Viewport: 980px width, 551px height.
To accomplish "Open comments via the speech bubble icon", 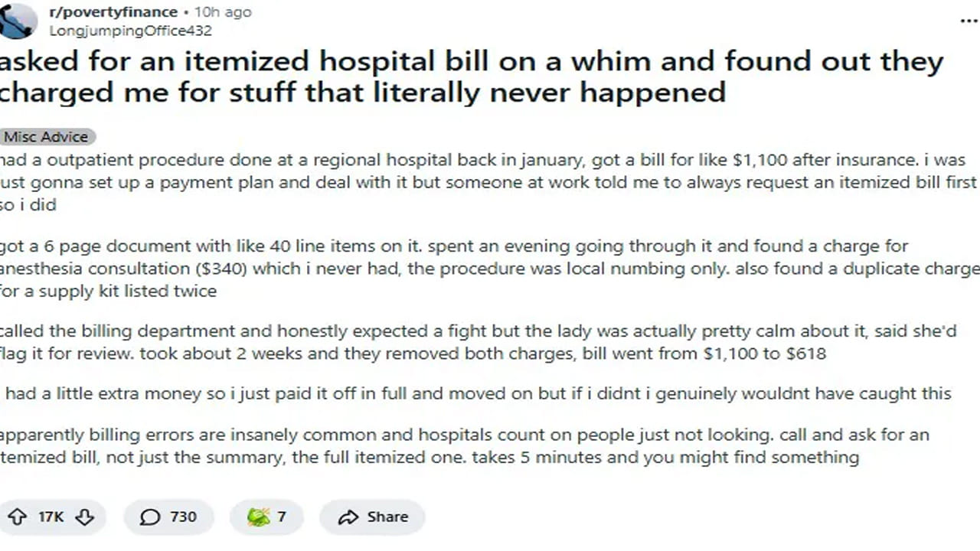I will 151,517.
